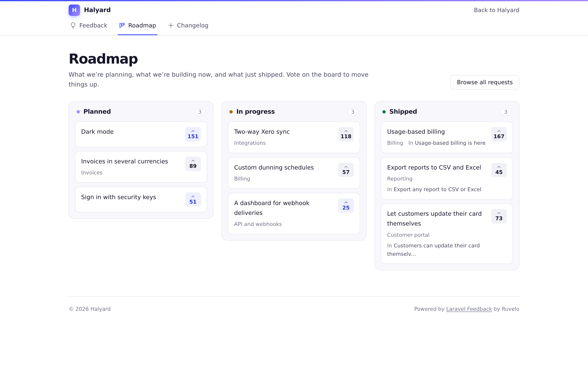Upvote Custom dunning schedules

[x=346, y=170]
